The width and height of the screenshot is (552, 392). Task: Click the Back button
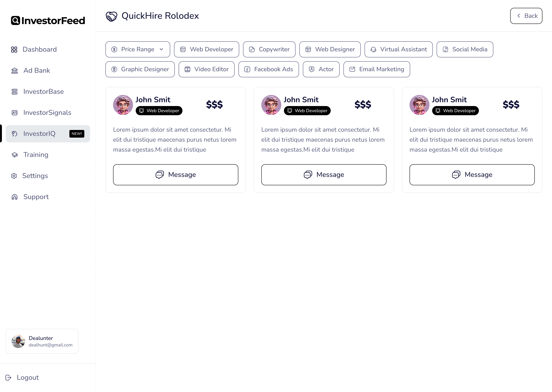coord(526,16)
